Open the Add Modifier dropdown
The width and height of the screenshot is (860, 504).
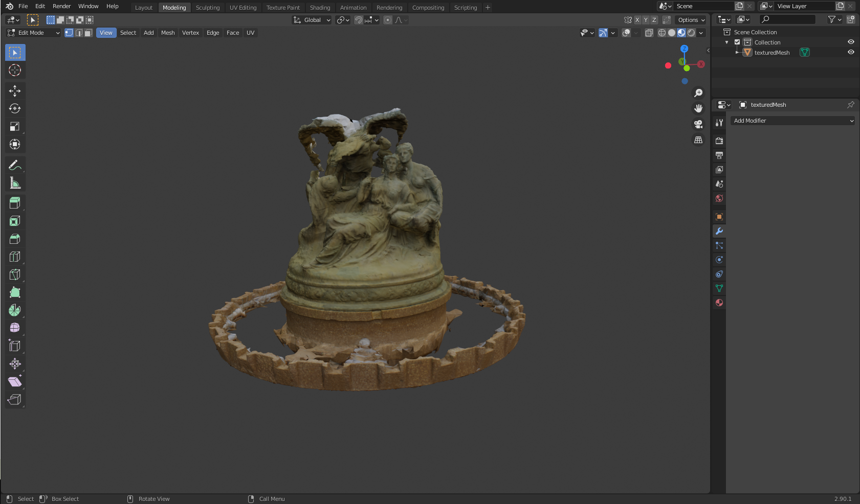click(793, 121)
